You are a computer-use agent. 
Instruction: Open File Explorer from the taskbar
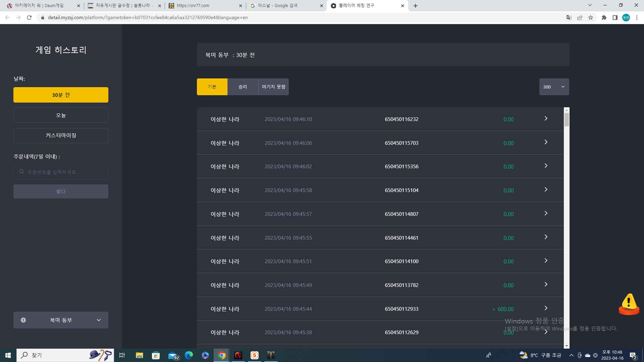pyautogui.click(x=140, y=355)
